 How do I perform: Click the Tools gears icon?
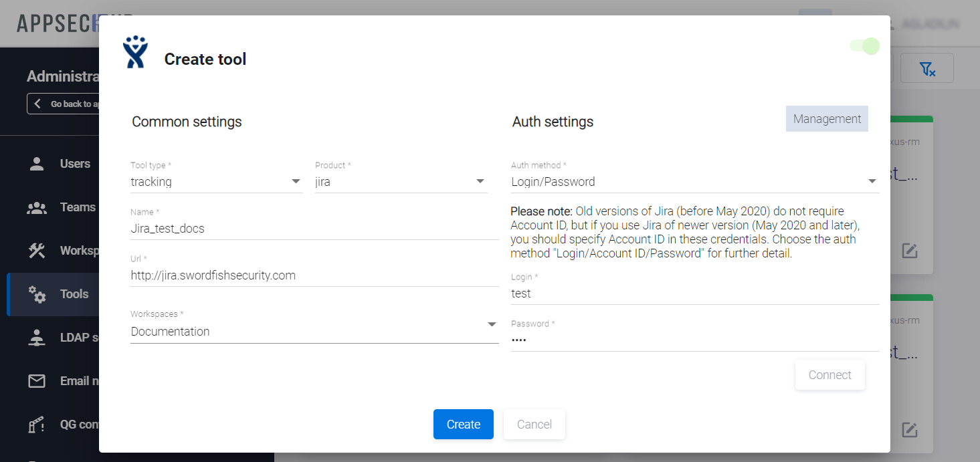point(37,294)
